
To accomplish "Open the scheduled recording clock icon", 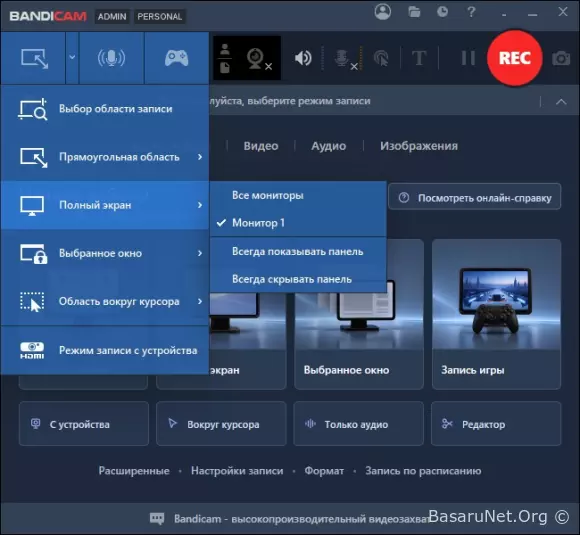I will pyautogui.click(x=442, y=12).
